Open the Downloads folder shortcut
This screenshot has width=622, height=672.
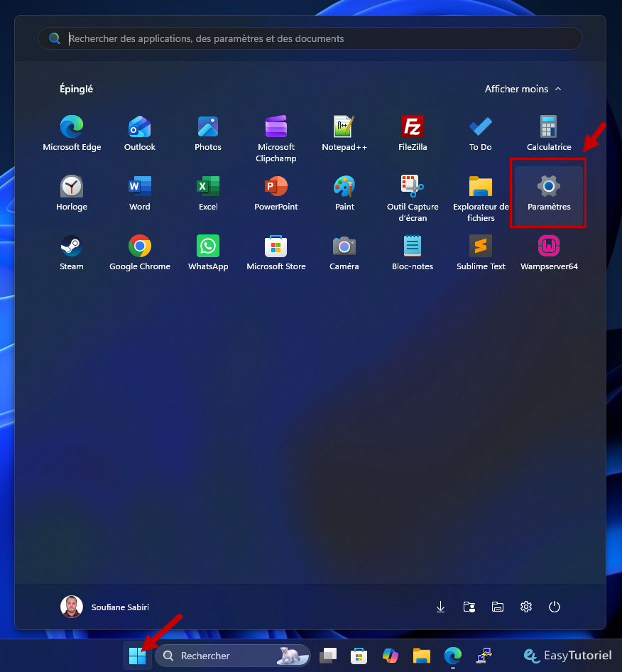tap(440, 607)
